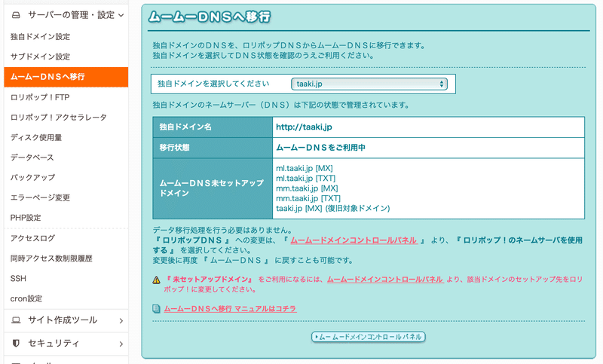Open バックアップ in the sidebar
This screenshot has height=364, width=603.
click(x=32, y=177)
